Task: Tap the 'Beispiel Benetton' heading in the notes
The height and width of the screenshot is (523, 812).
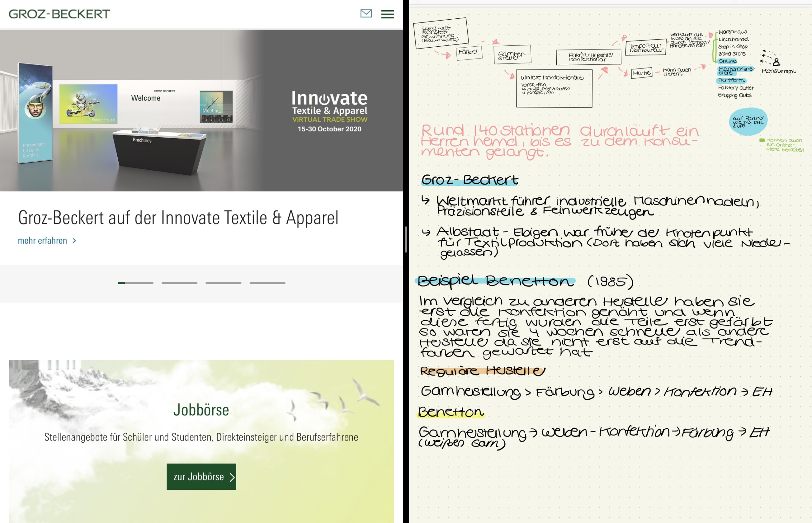Action: [496, 281]
